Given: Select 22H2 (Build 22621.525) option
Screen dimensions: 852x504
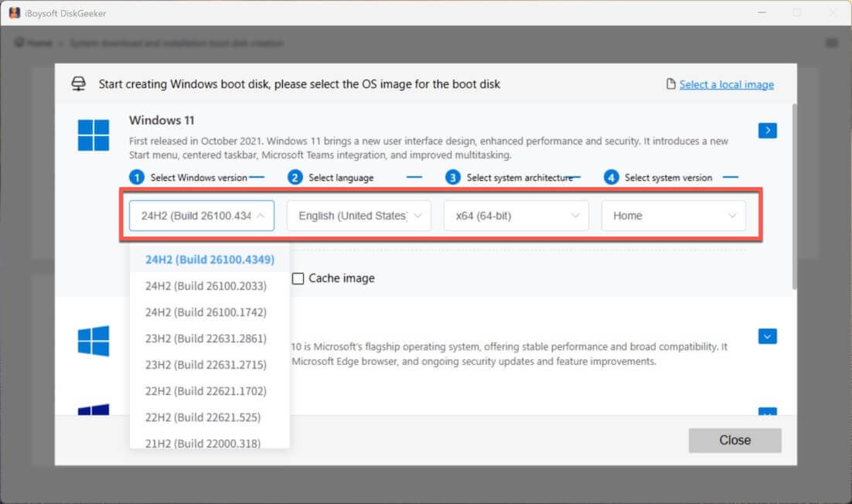Looking at the screenshot, I should (x=210, y=417).
